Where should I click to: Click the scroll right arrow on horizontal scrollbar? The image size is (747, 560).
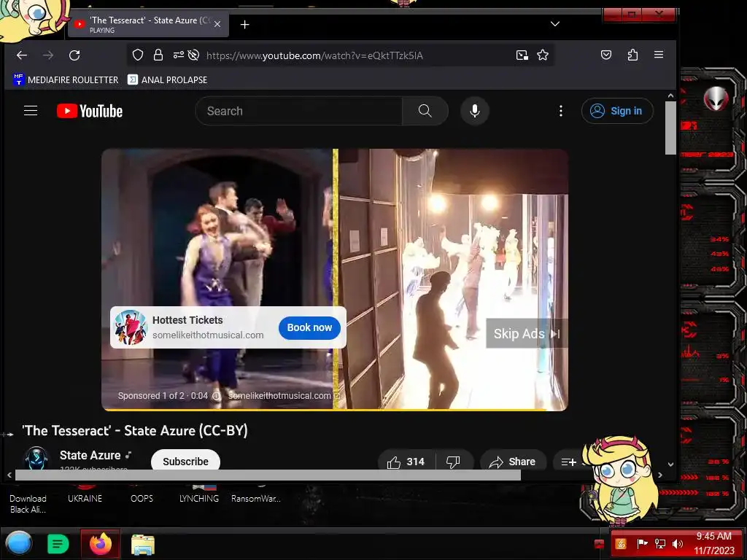(659, 475)
